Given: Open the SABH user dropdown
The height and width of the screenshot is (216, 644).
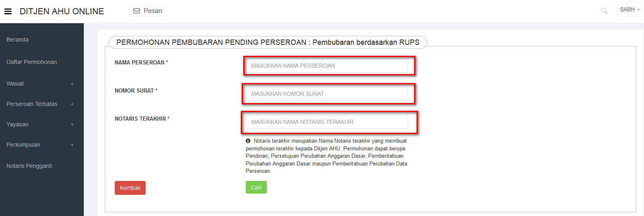Looking at the screenshot, I should (629, 9).
